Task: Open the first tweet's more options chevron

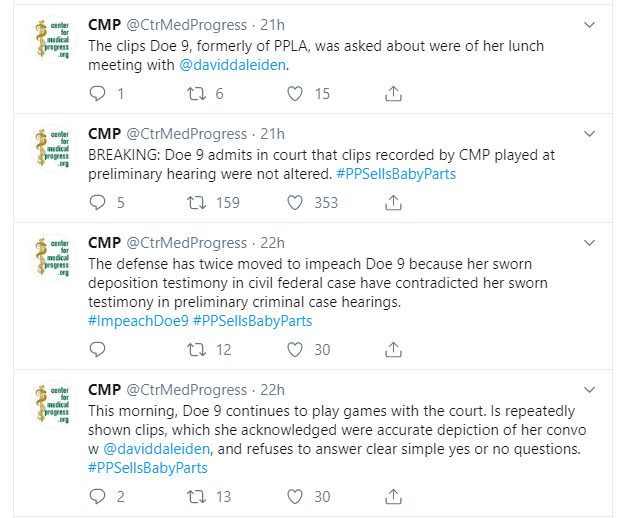Action: [591, 23]
